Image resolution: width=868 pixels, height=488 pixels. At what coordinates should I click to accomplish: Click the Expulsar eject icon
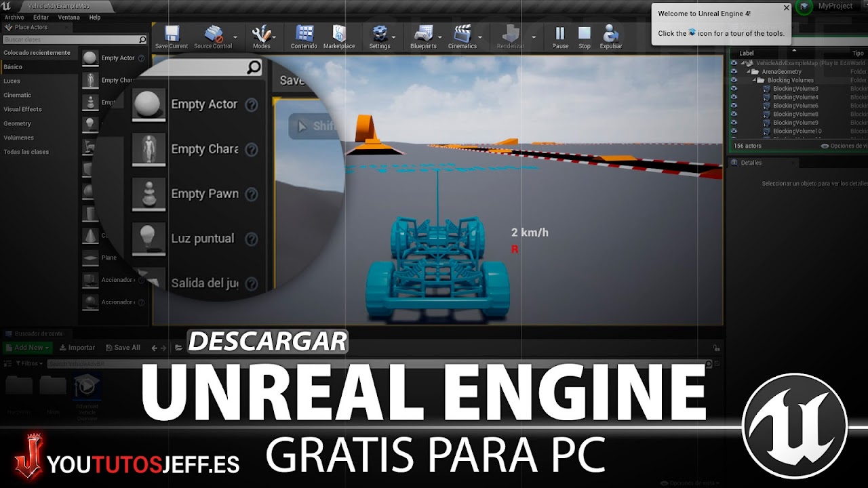[610, 33]
